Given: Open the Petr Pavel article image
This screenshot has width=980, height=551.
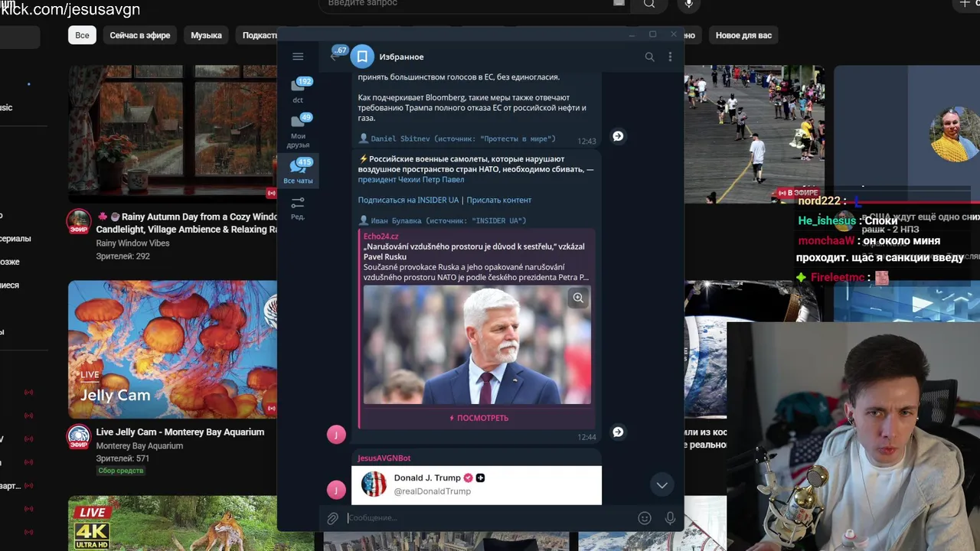Looking at the screenshot, I should tap(477, 345).
